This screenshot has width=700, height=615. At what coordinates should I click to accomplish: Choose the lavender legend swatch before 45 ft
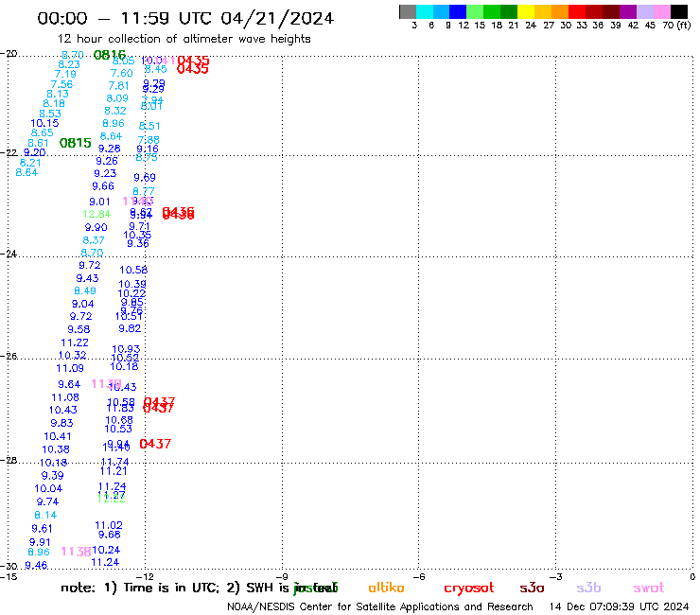click(645, 11)
